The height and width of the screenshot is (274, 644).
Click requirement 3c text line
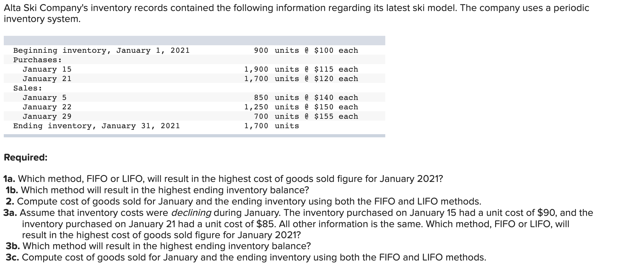246,257
